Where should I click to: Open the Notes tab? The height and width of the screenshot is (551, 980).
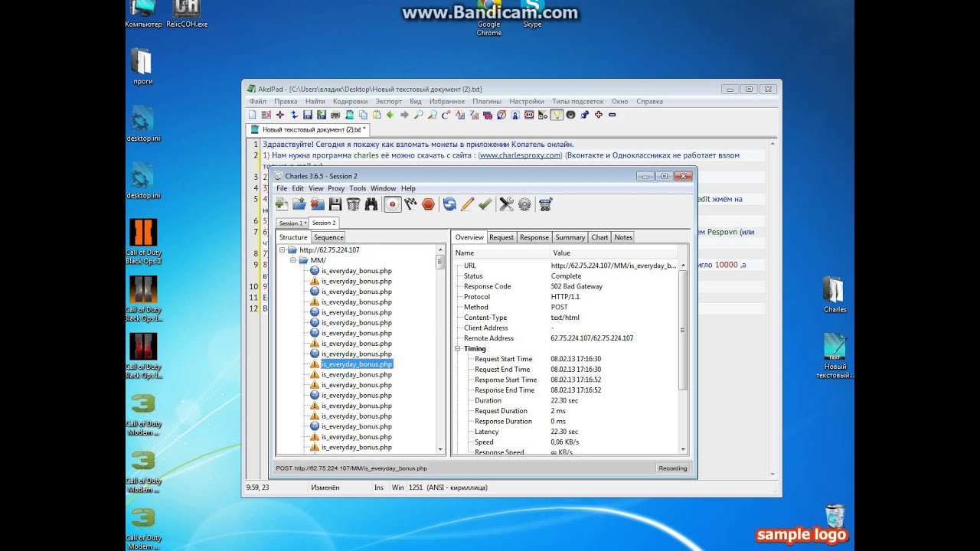coord(623,237)
